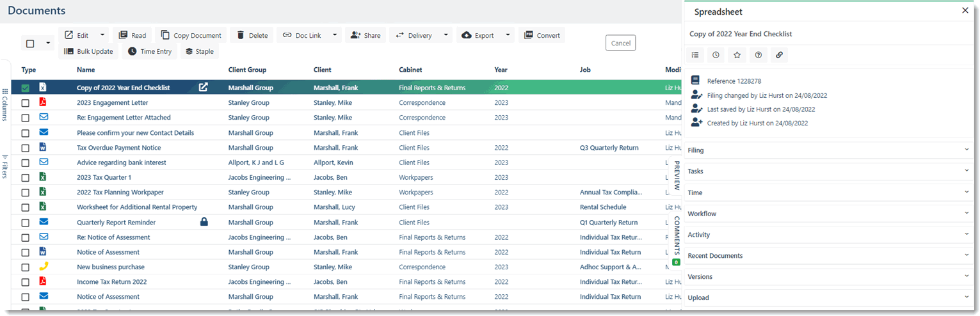Click the link chain icon in Spreadsheet panel
Image resolution: width=980 pixels, height=316 pixels.
click(779, 55)
